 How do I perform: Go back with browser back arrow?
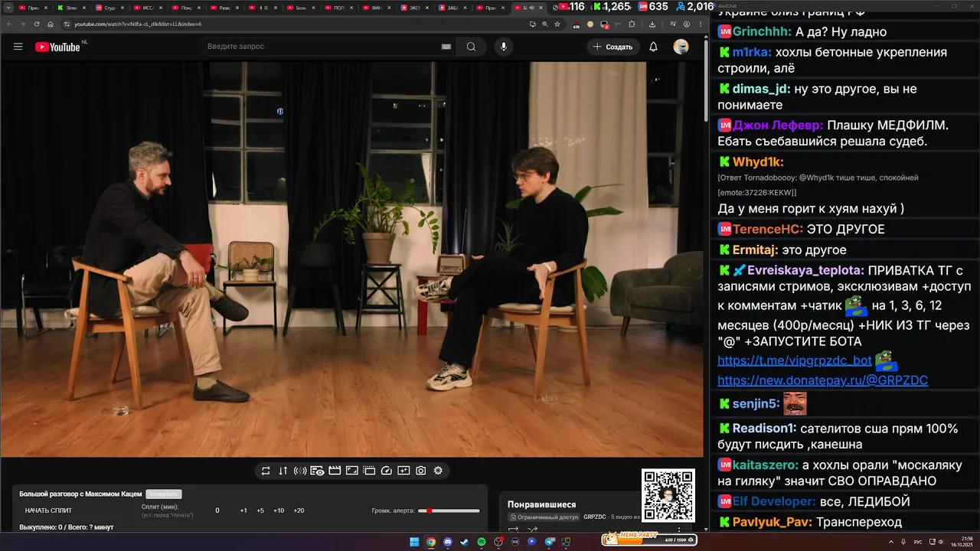9,24
